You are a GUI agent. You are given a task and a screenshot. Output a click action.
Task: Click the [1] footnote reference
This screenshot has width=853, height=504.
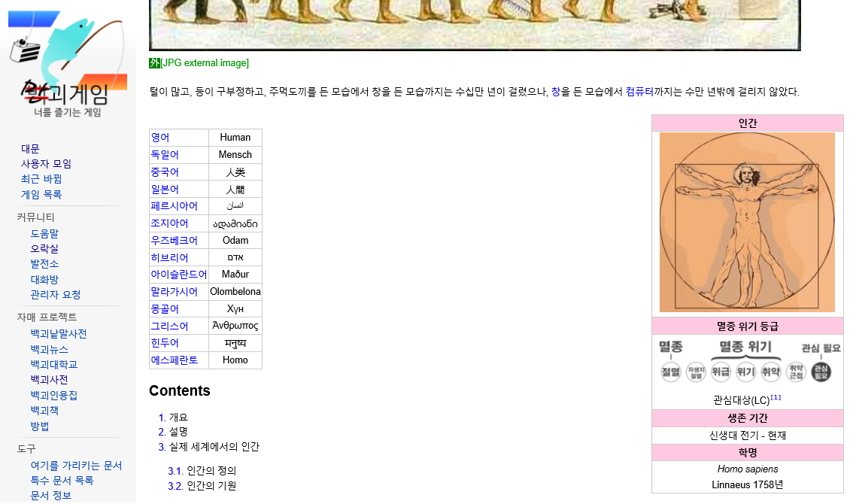coord(776,398)
